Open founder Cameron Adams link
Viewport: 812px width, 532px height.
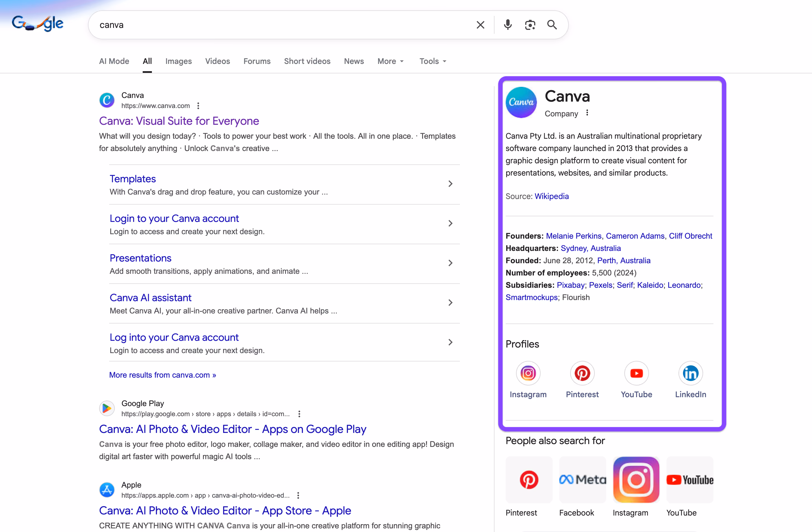pyautogui.click(x=635, y=236)
